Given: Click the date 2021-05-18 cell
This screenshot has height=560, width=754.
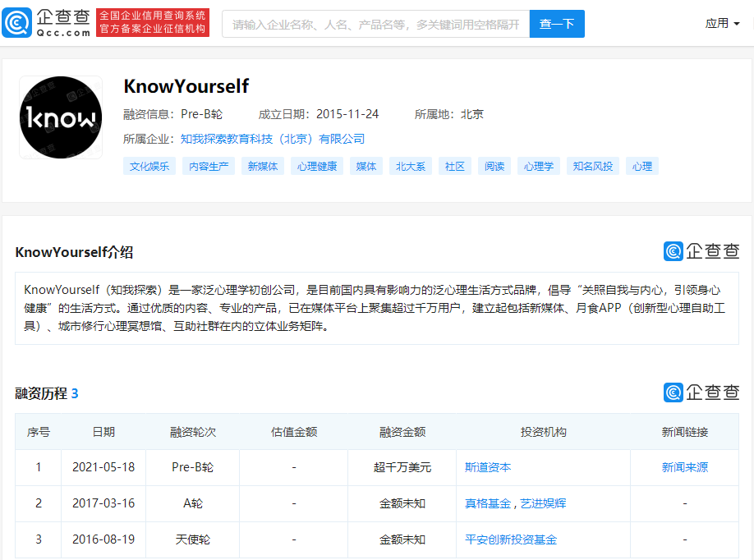Looking at the screenshot, I should coord(103,467).
